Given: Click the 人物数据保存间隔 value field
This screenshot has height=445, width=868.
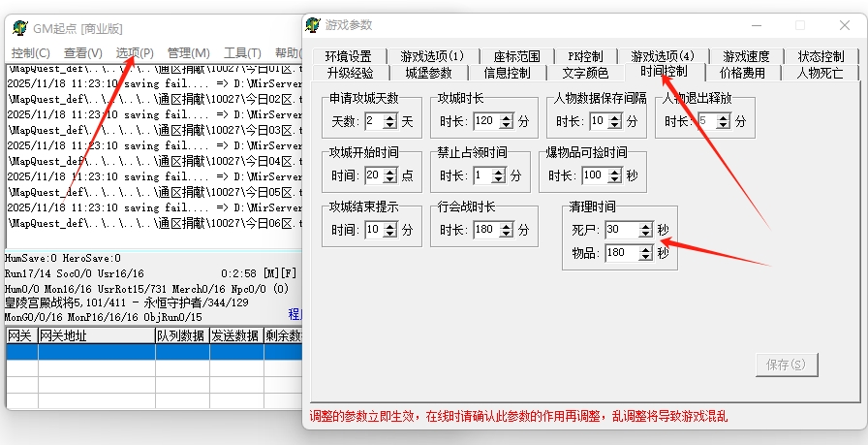Looking at the screenshot, I should click(599, 121).
